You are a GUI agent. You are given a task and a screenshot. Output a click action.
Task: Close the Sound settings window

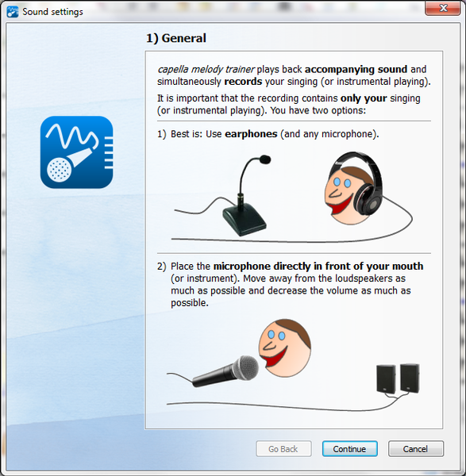coord(443,8)
